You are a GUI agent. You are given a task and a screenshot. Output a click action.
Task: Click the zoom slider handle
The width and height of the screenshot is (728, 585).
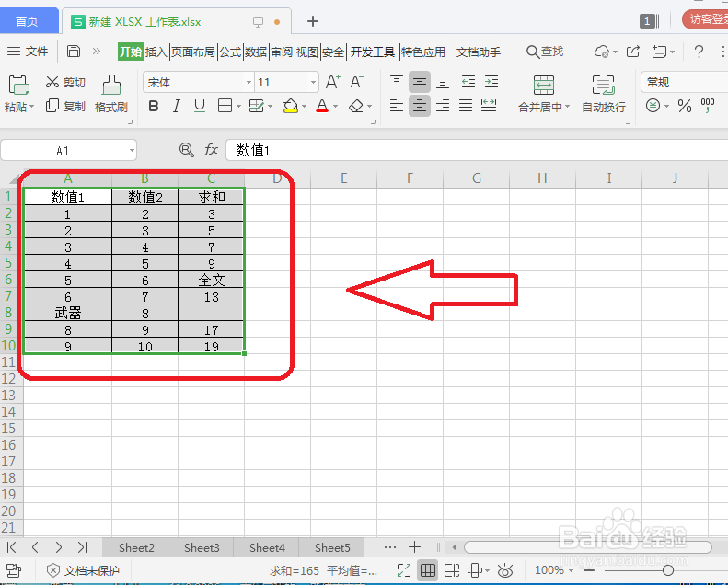(x=668, y=570)
